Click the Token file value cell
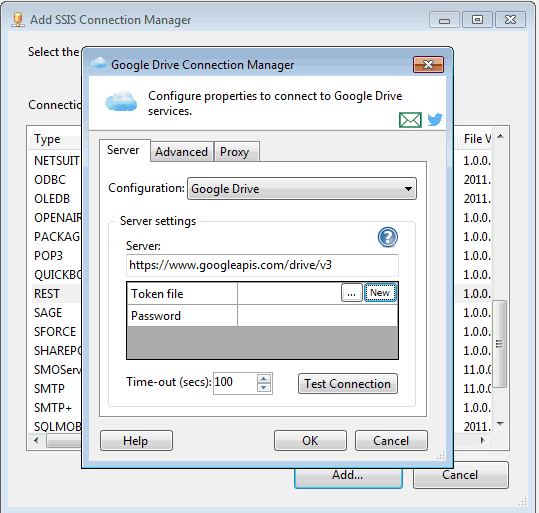The width and height of the screenshot is (539, 513). pyautogui.click(x=289, y=293)
